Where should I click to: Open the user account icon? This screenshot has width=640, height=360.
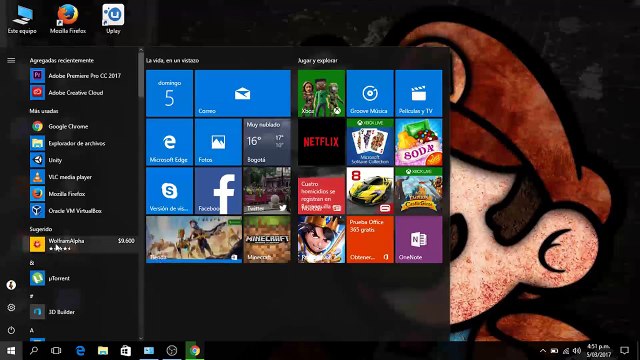(x=11, y=285)
